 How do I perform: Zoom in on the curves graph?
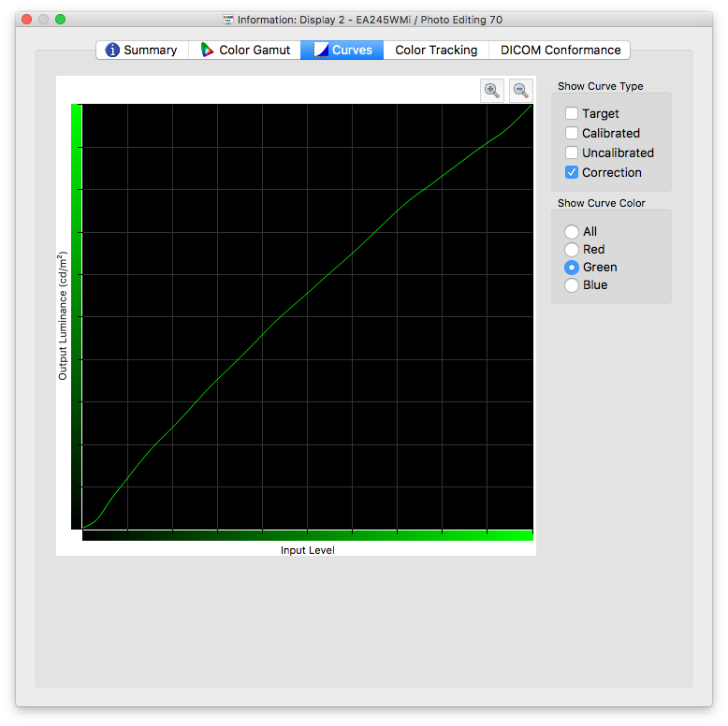[491, 90]
